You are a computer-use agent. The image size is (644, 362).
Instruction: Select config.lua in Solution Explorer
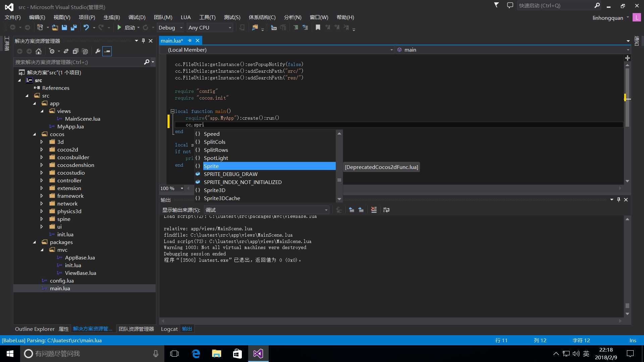click(62, 281)
